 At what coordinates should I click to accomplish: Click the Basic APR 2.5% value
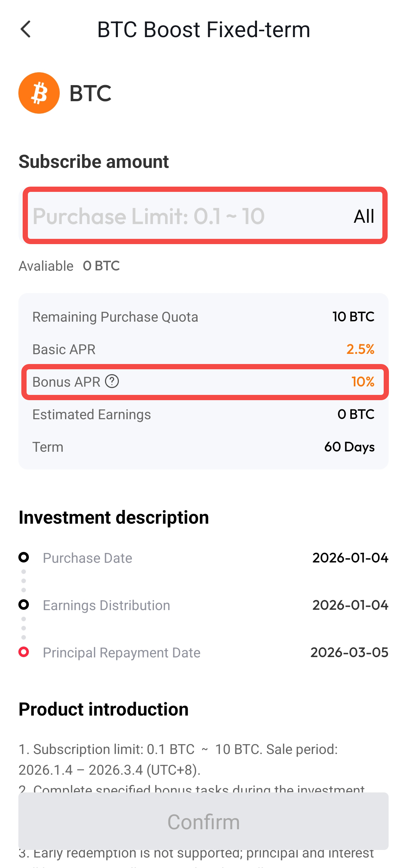(360, 350)
